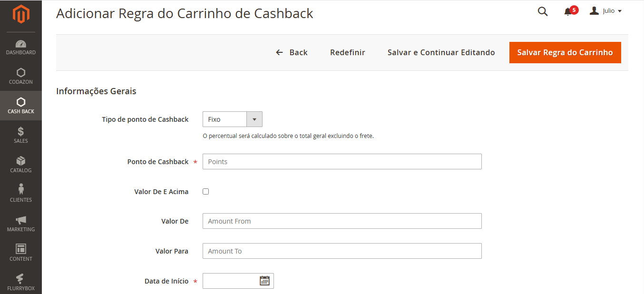Select the Dashboard sidebar icon
This screenshot has height=294, width=644.
click(20, 46)
